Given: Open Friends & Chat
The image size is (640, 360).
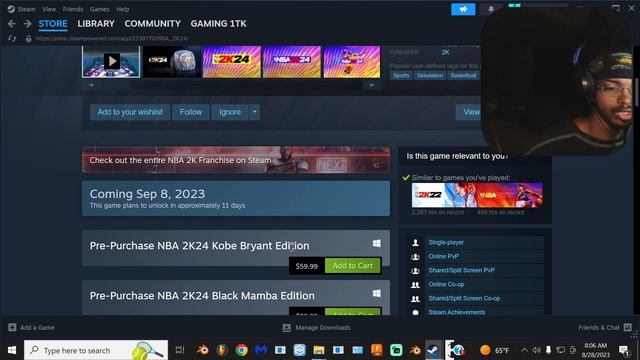Looking at the screenshot, I should click(605, 327).
